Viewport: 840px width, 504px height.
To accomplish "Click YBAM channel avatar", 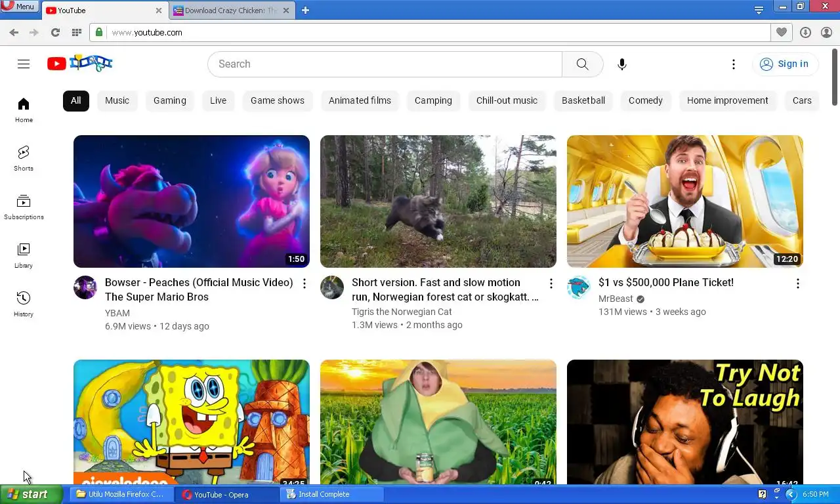I will point(85,287).
